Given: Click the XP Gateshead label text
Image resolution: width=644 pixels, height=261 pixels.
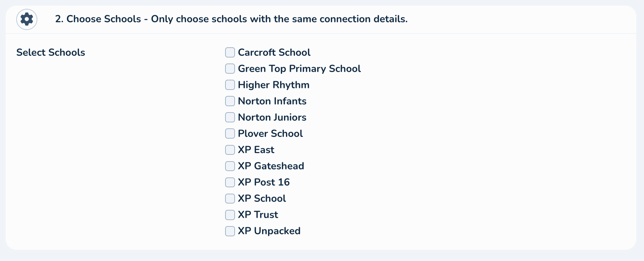Looking at the screenshot, I should coord(271,166).
